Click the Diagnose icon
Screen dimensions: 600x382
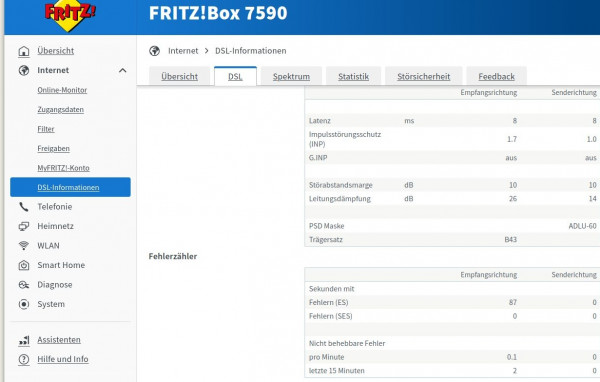pyautogui.click(x=24, y=285)
